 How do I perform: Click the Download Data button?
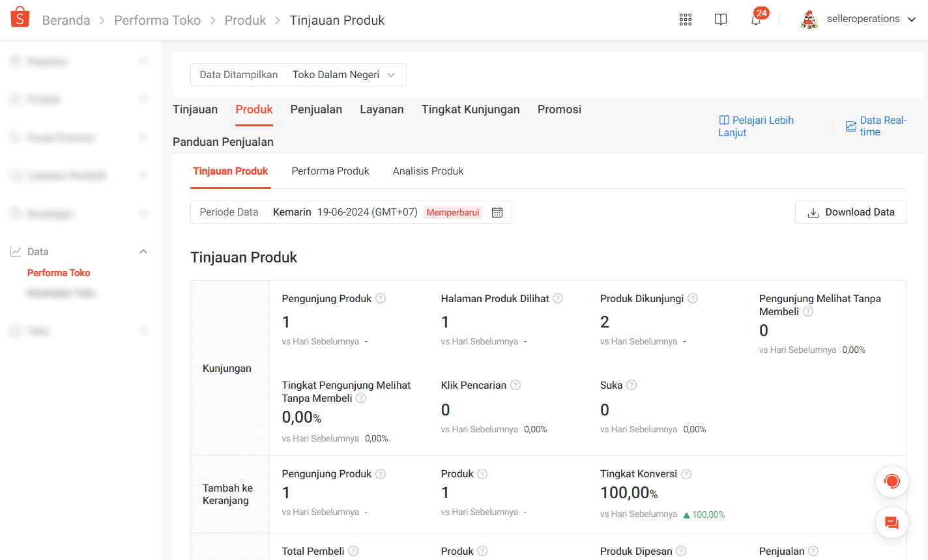[851, 212]
